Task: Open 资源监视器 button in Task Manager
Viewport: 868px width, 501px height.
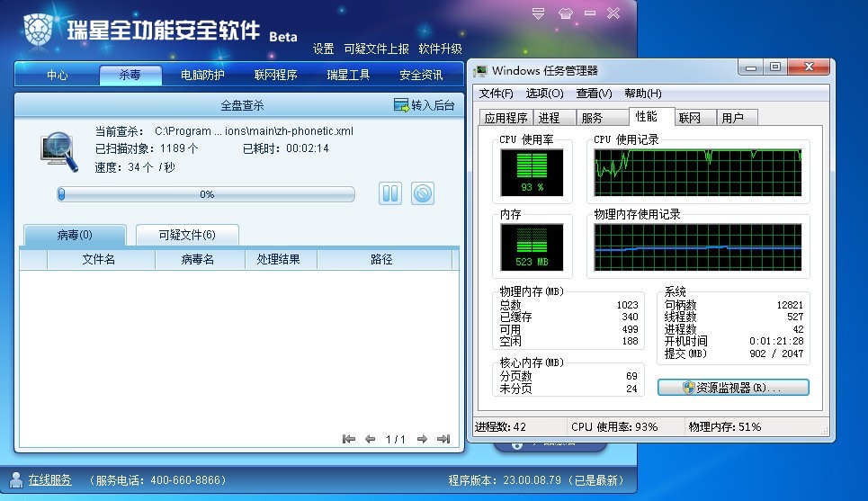Action: [x=733, y=388]
